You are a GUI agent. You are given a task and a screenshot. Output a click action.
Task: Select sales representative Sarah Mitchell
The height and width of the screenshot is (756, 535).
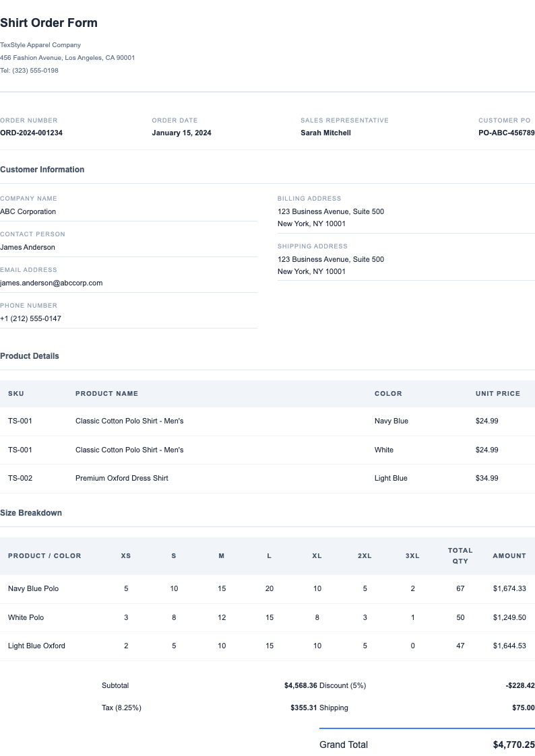(x=325, y=133)
